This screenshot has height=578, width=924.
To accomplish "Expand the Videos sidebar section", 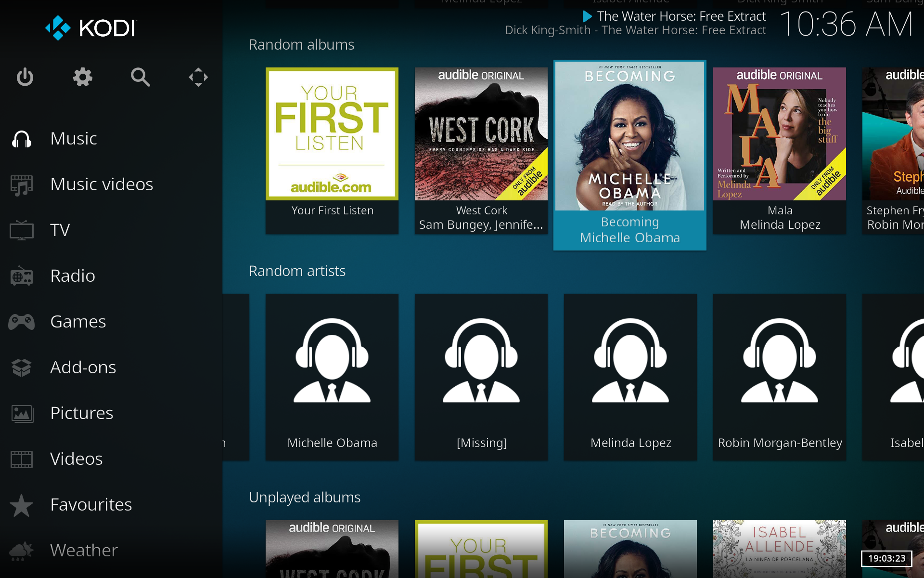I will (75, 459).
